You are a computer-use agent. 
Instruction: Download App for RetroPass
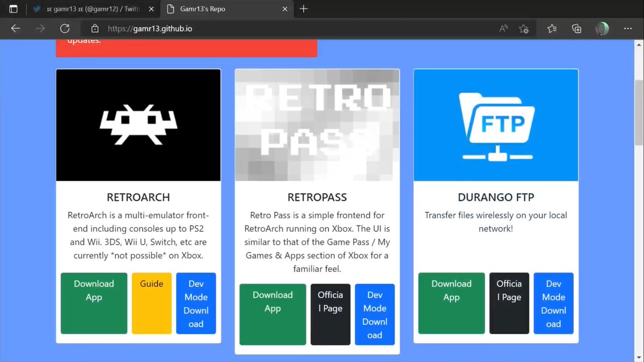click(273, 314)
